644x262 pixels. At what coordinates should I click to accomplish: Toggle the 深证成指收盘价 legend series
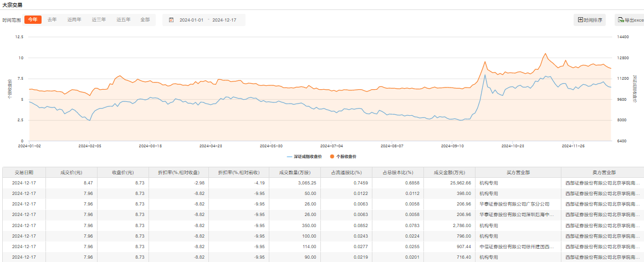click(x=304, y=157)
